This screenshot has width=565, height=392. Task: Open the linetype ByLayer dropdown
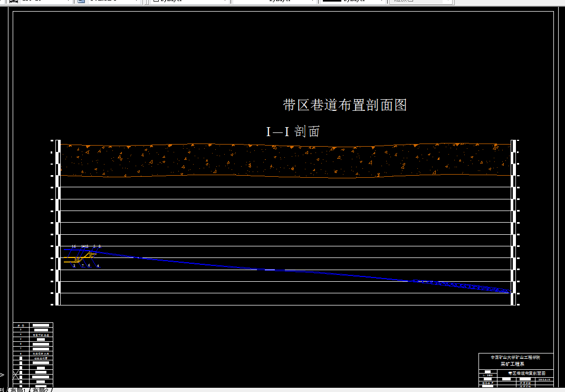coord(311,2)
